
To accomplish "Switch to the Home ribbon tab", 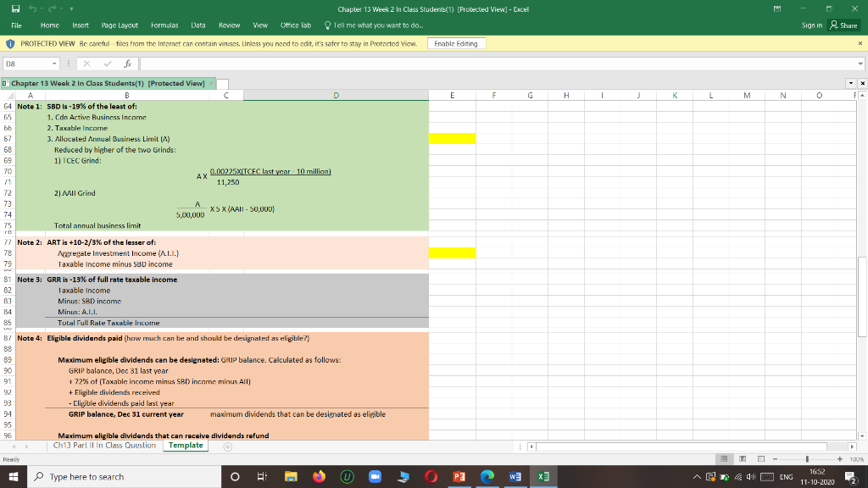I will click(50, 25).
